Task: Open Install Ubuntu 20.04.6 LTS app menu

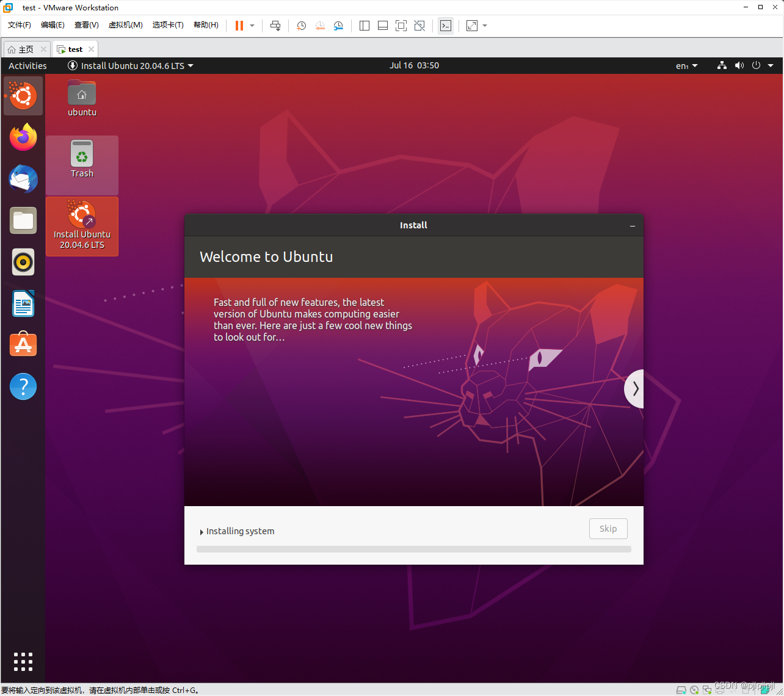Action: click(131, 65)
